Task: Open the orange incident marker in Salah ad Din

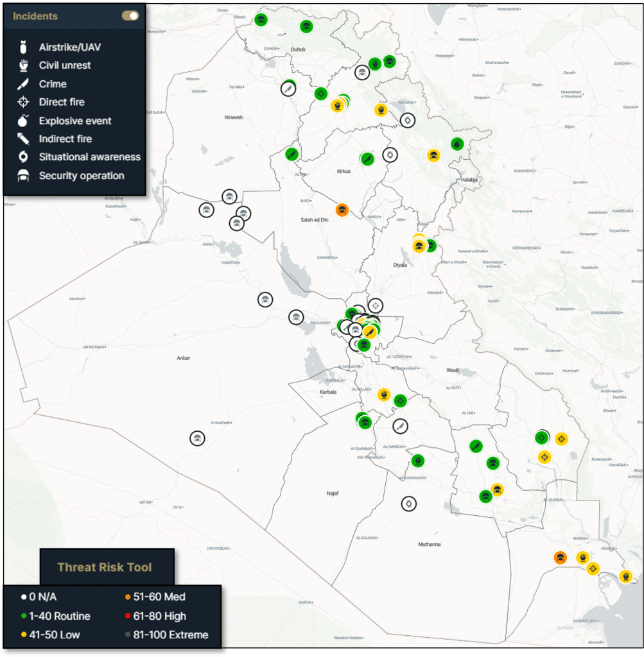Action: coord(342,209)
